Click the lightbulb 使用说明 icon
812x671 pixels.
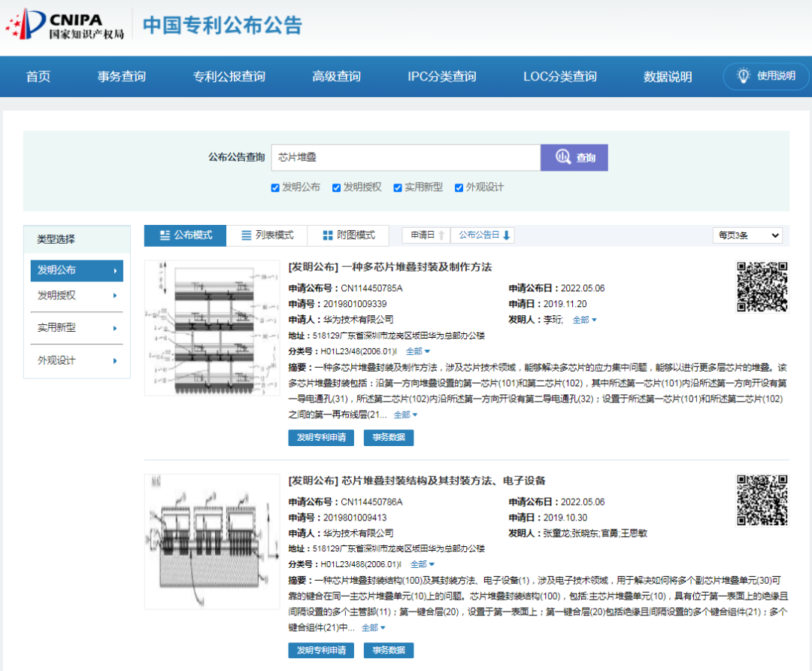coord(744,76)
